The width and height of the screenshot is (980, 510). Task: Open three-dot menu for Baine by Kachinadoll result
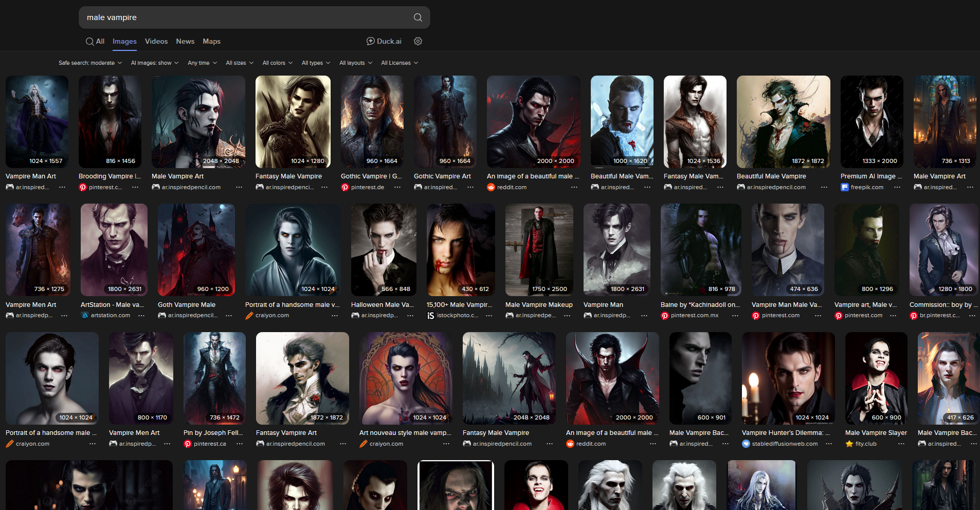click(735, 315)
